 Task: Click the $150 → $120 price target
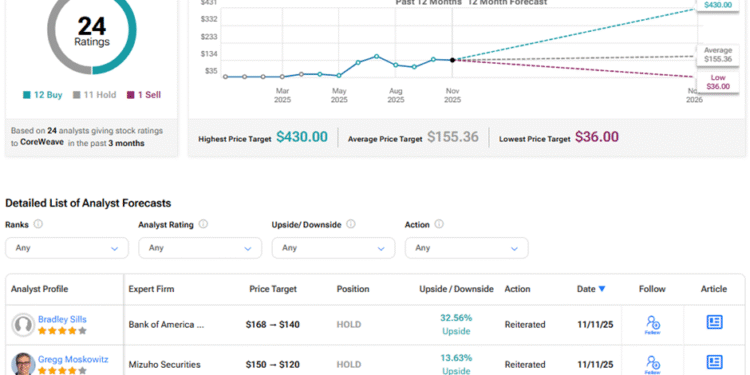click(273, 364)
